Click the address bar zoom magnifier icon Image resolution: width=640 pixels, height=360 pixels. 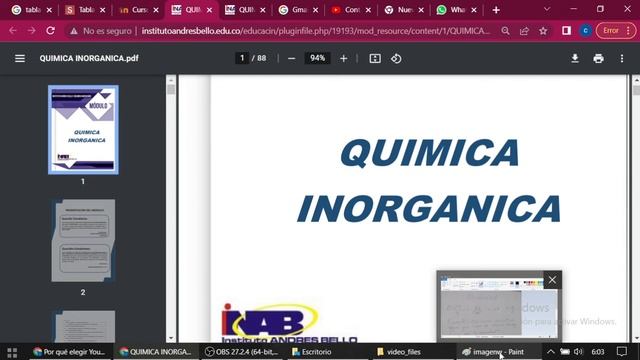coord(505,31)
